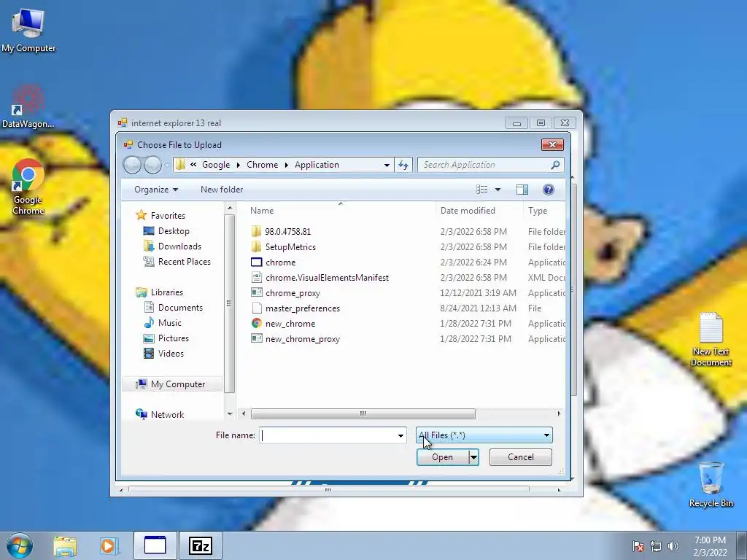
Task: Expand the path arrow after Chrome
Action: click(x=286, y=165)
